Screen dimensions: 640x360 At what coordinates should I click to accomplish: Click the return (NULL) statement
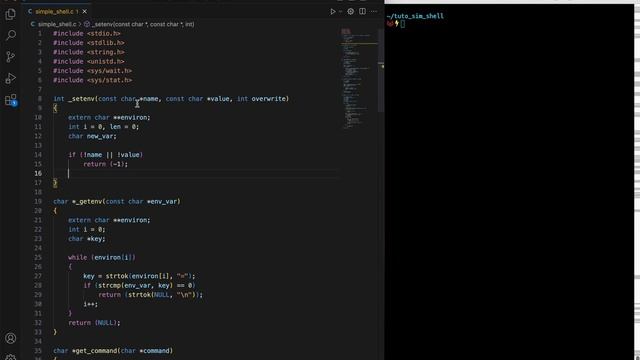[94, 323]
